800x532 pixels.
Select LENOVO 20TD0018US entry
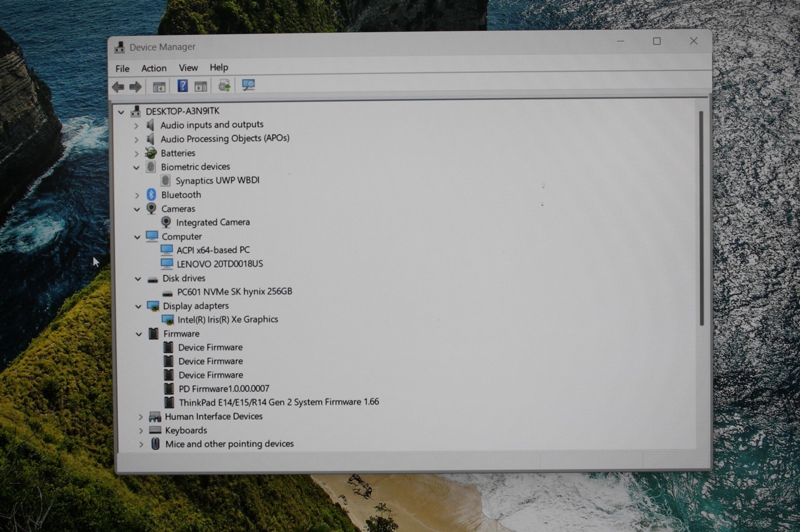point(220,263)
